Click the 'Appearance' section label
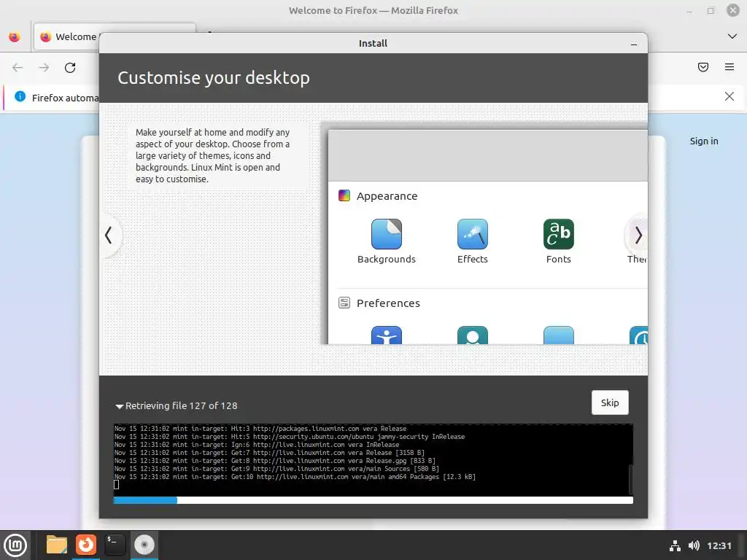The width and height of the screenshot is (747, 560). (387, 196)
